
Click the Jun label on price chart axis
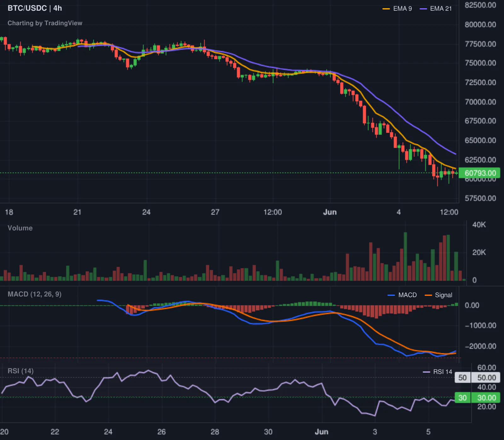click(x=330, y=212)
